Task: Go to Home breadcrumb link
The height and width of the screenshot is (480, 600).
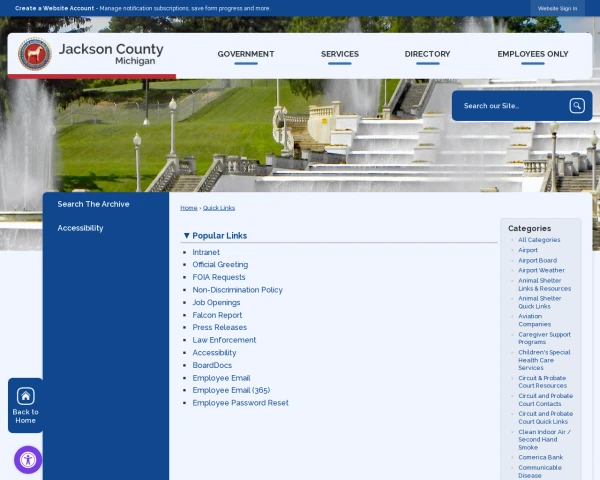Action: tap(189, 208)
